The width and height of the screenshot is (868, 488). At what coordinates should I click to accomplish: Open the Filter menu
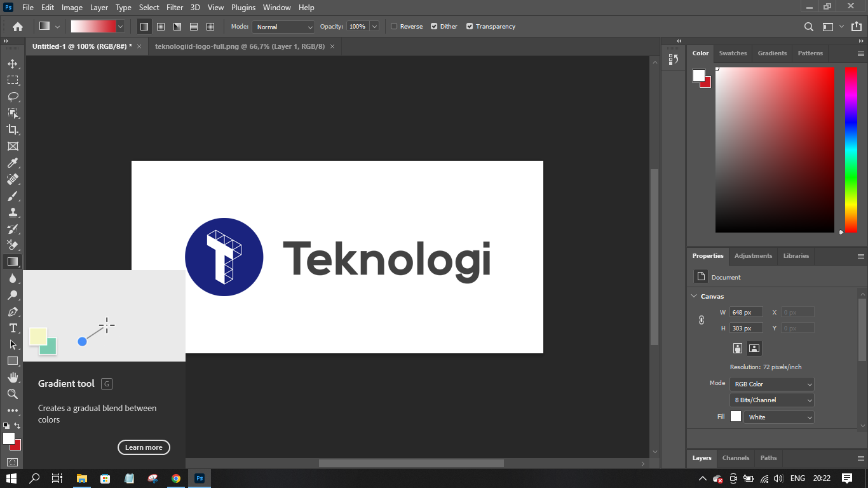tap(175, 8)
